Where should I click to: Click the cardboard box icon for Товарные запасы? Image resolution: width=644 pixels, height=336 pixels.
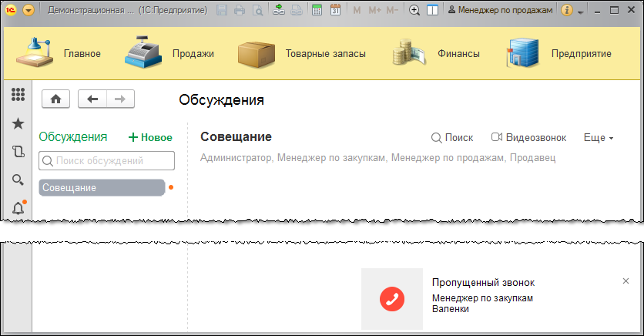click(x=257, y=54)
